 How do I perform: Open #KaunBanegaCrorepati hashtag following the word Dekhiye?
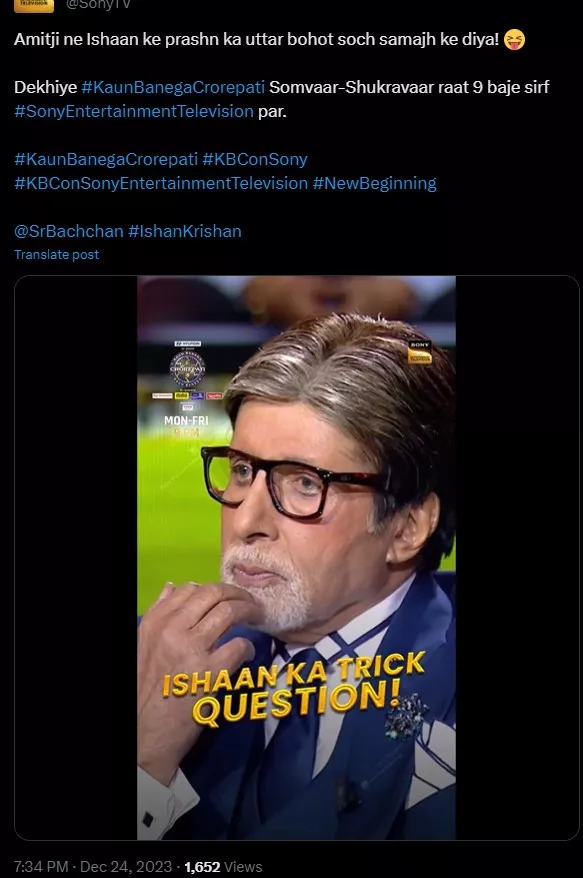tap(173, 87)
